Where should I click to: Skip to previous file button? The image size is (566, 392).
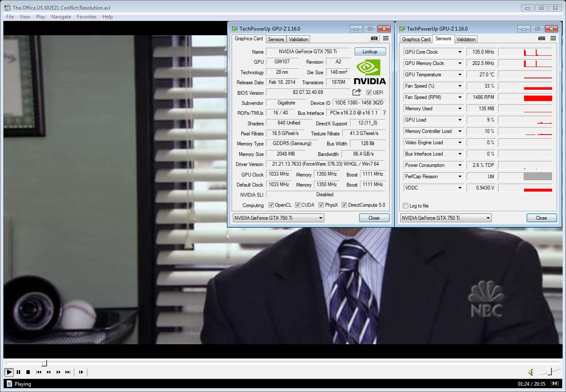click(x=39, y=372)
